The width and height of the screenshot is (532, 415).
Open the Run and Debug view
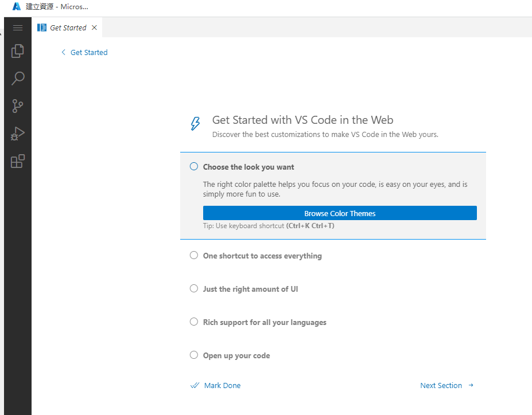click(18, 134)
